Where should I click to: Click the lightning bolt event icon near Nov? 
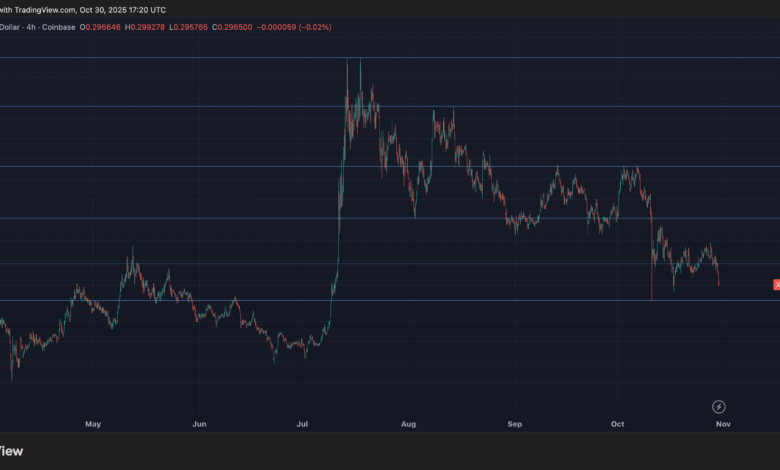pos(718,406)
